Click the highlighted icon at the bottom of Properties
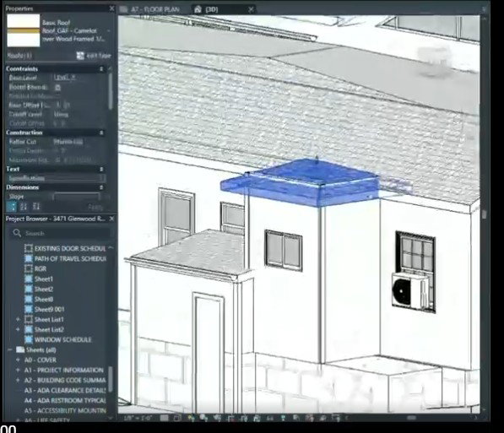The image size is (504, 433). [x=11, y=207]
